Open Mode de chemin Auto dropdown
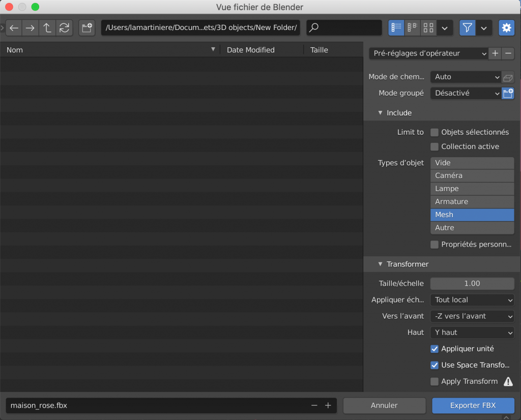Viewport: 521px width, 420px height. click(x=466, y=77)
